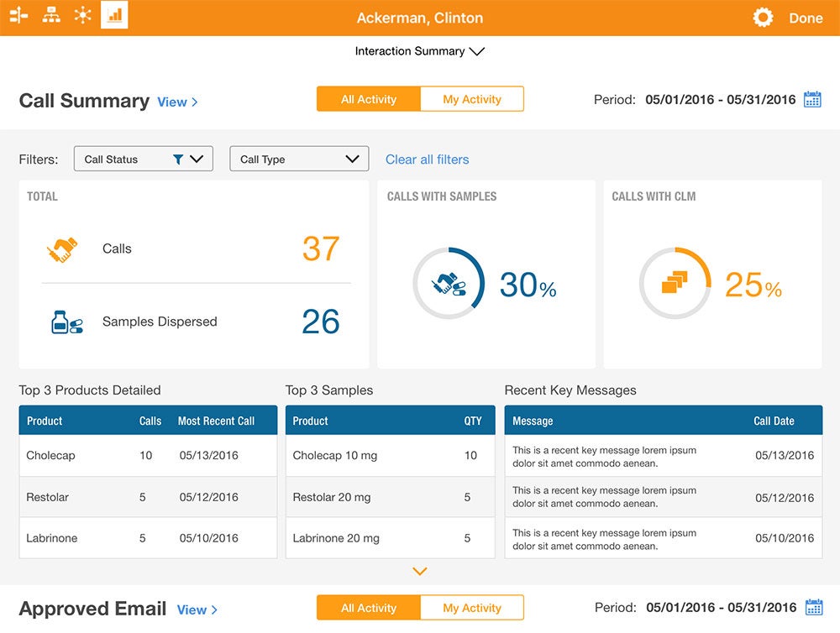The height and width of the screenshot is (633, 840).
Task: Click Clear all filters link
Action: [x=427, y=160]
